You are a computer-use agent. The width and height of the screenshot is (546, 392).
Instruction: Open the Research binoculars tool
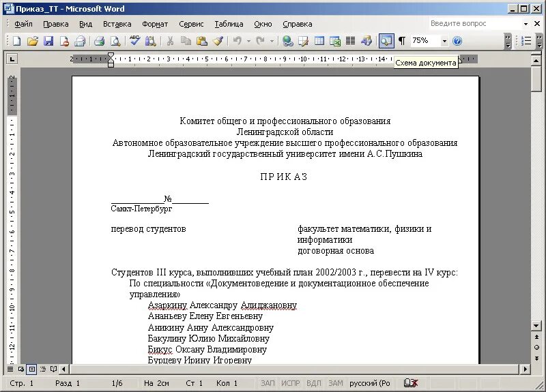tap(150, 41)
